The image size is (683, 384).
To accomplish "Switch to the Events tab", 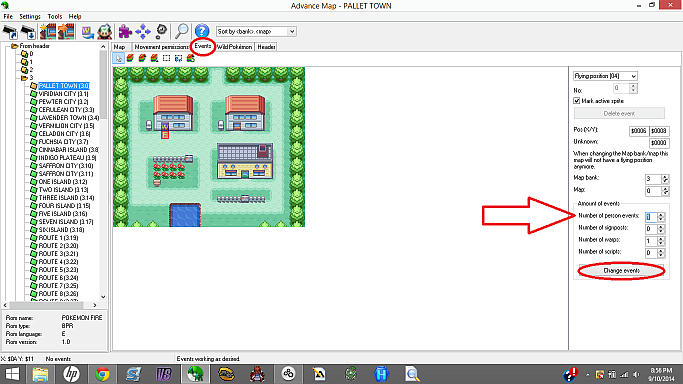I will [x=203, y=46].
